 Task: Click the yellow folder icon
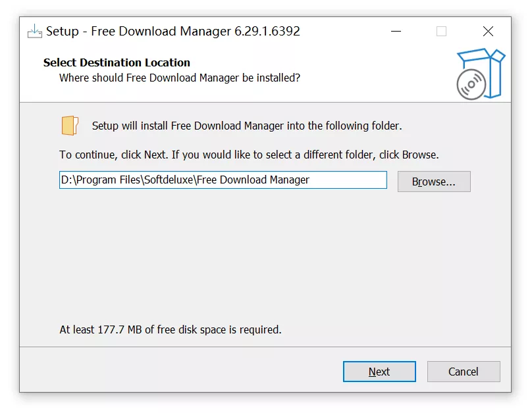pos(70,125)
